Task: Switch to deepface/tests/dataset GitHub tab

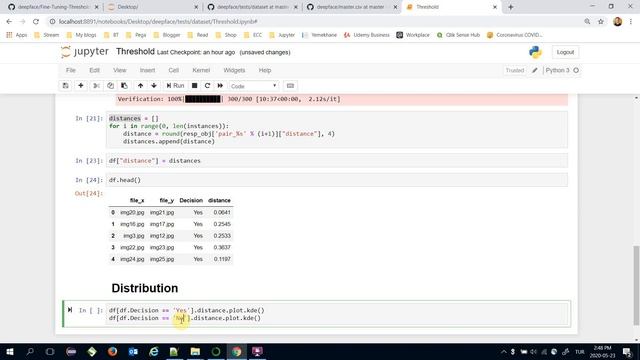Action: coord(252,7)
